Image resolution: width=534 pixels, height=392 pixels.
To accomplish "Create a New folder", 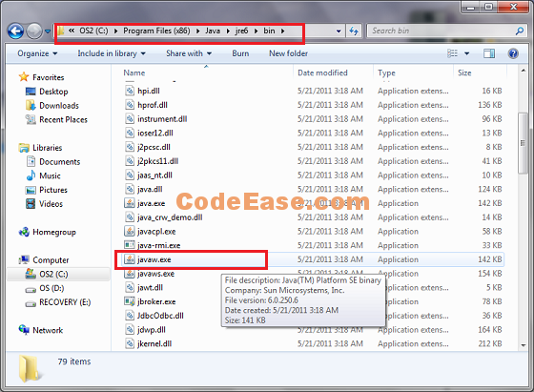I will [288, 53].
